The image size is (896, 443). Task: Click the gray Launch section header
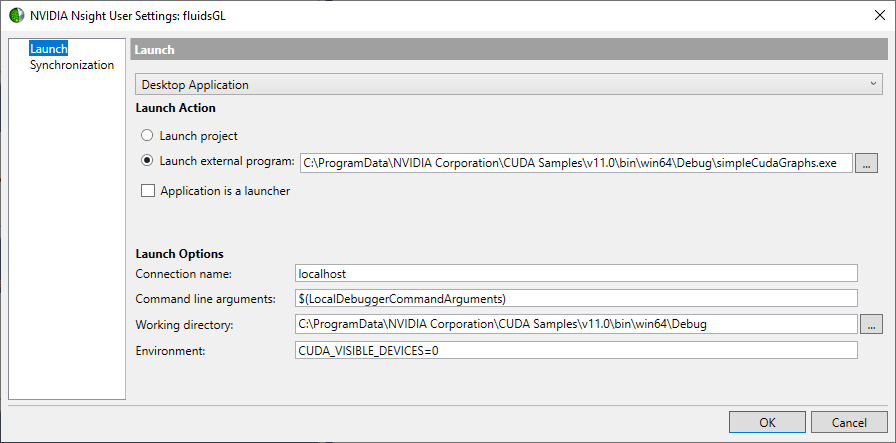pyautogui.click(x=509, y=49)
